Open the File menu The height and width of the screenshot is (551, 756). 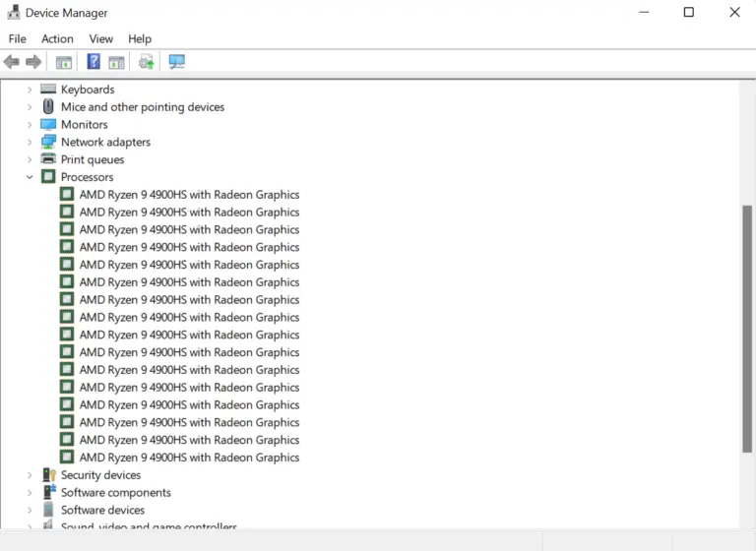click(17, 38)
